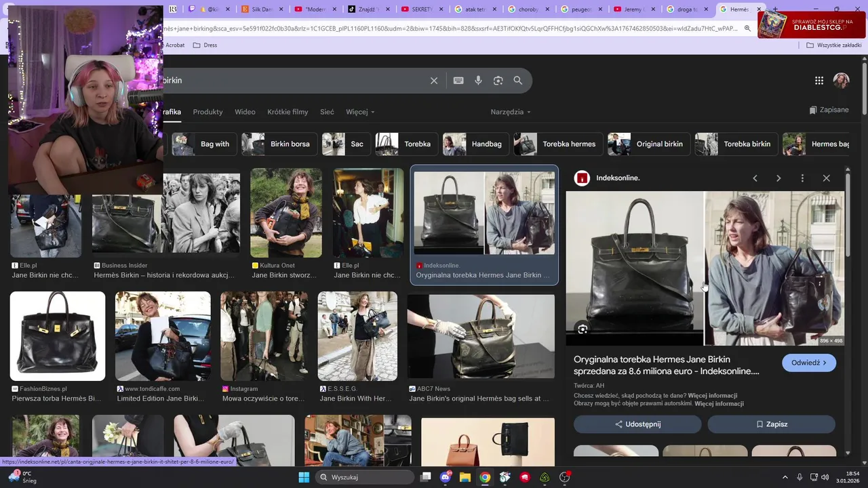This screenshot has height=488, width=868.
Task: Select the 'Original birkin' filter chip
Action: click(x=649, y=144)
